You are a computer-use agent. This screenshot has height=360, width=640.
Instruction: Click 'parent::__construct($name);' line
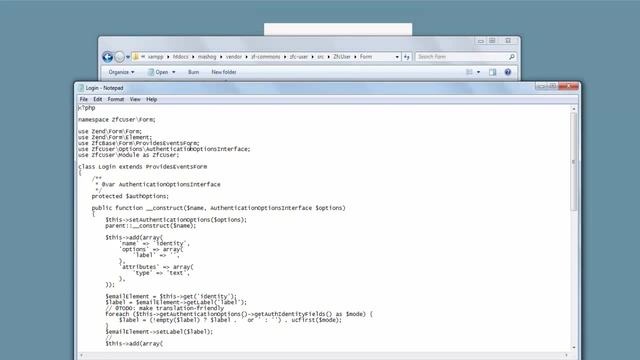[151, 225]
